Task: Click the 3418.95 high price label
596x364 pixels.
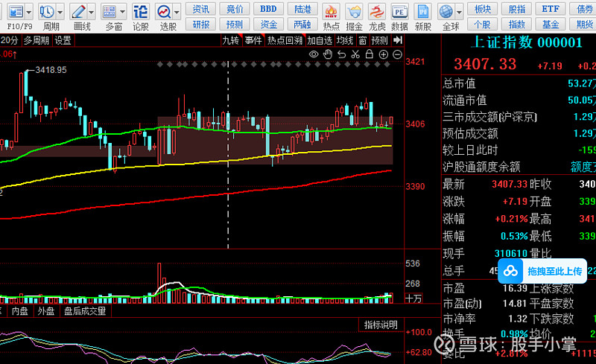Action: point(51,70)
